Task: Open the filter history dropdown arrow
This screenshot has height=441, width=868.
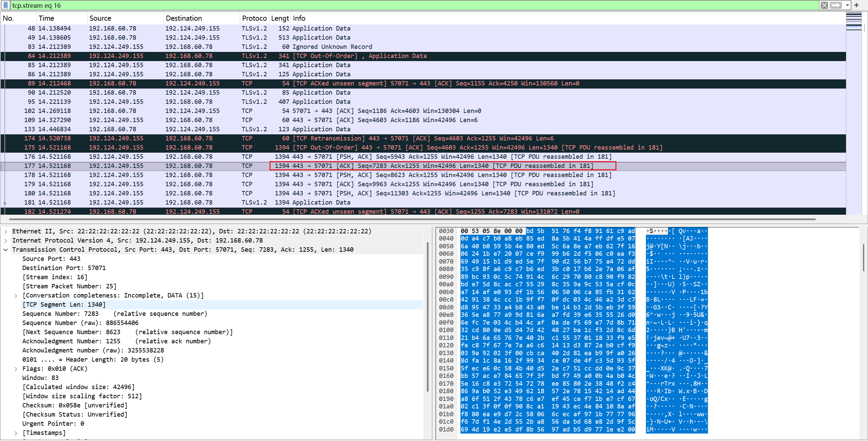Action: (847, 5)
